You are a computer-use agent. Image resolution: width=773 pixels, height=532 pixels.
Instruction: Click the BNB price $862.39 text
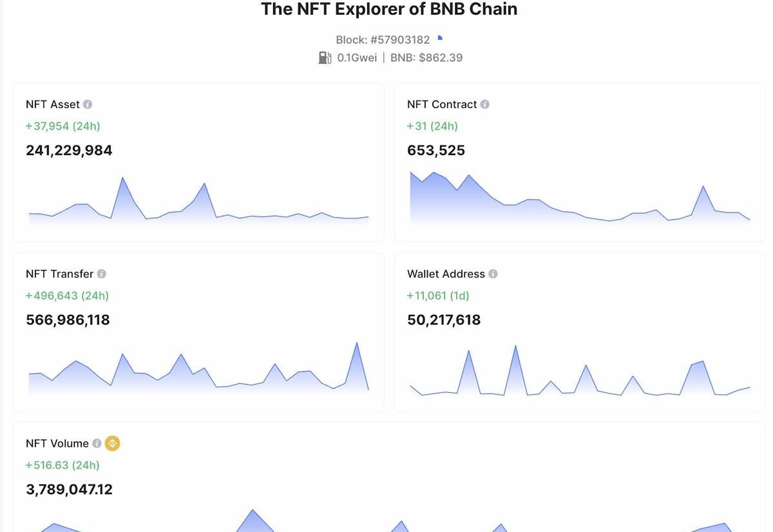pos(426,57)
